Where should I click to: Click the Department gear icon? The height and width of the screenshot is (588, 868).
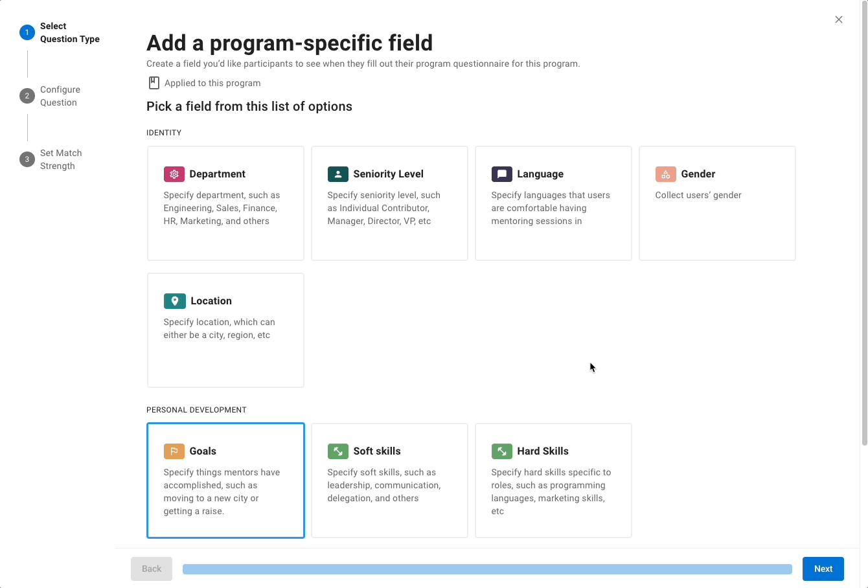174,174
